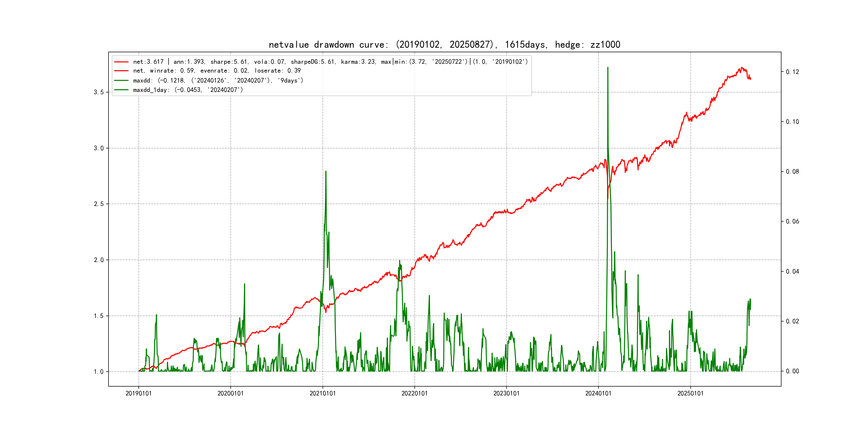Click the 2.0 left y-axis label
868x434 pixels.
[98, 260]
